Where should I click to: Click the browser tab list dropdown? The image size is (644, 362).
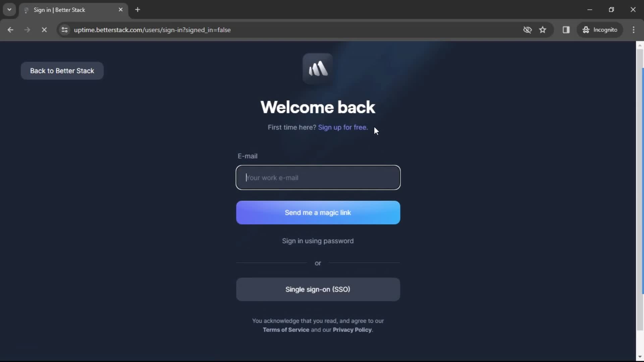[9, 9]
